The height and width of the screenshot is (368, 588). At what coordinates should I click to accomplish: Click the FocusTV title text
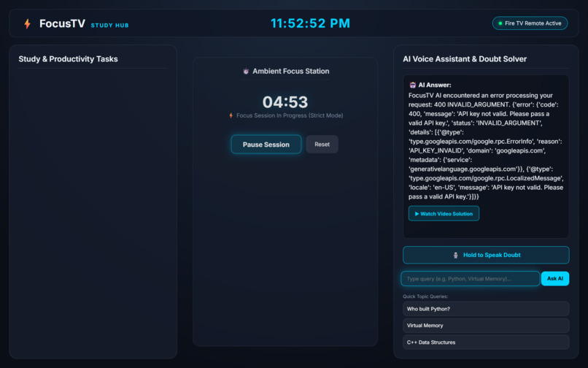(62, 23)
